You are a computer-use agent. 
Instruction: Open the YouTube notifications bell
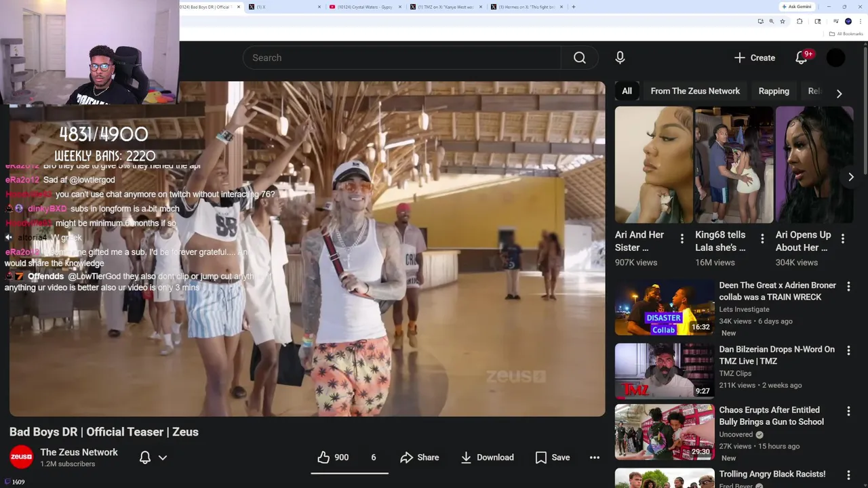tap(801, 58)
